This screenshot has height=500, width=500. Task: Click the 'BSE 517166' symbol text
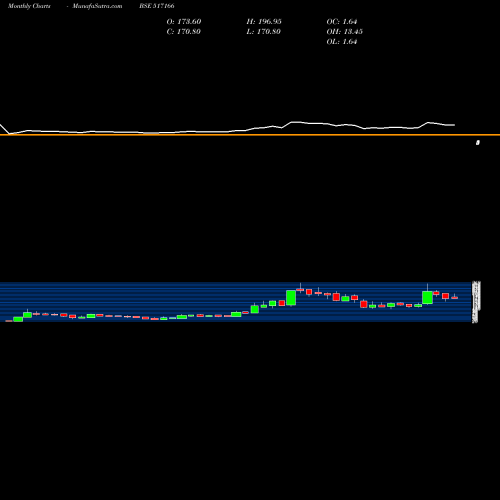click(x=157, y=6)
